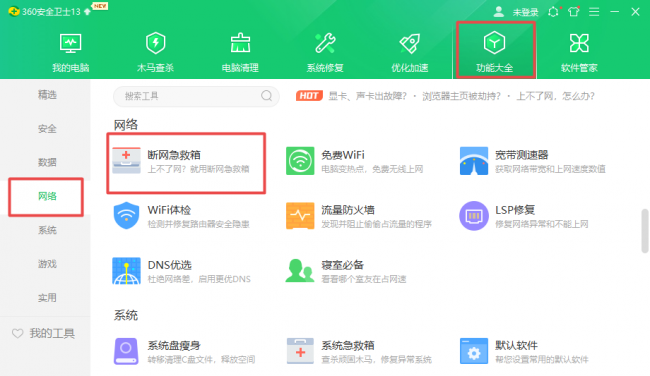Select the 网络 sidebar category
The width and height of the screenshot is (650, 376).
coord(47,196)
